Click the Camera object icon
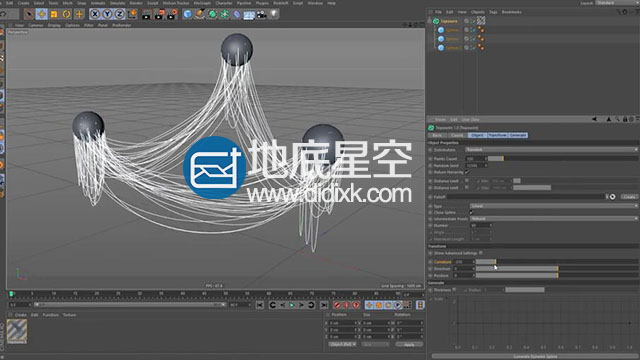 (x=261, y=15)
